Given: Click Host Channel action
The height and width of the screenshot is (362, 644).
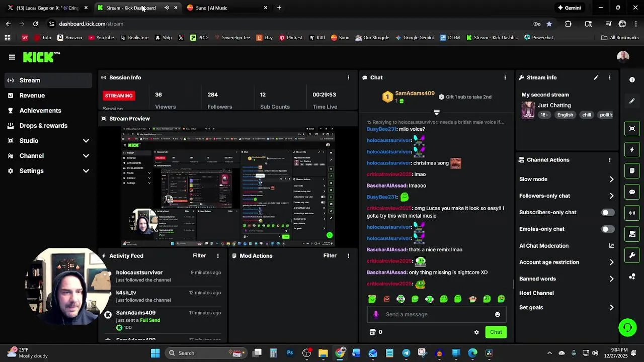Looking at the screenshot, I should (536, 293).
